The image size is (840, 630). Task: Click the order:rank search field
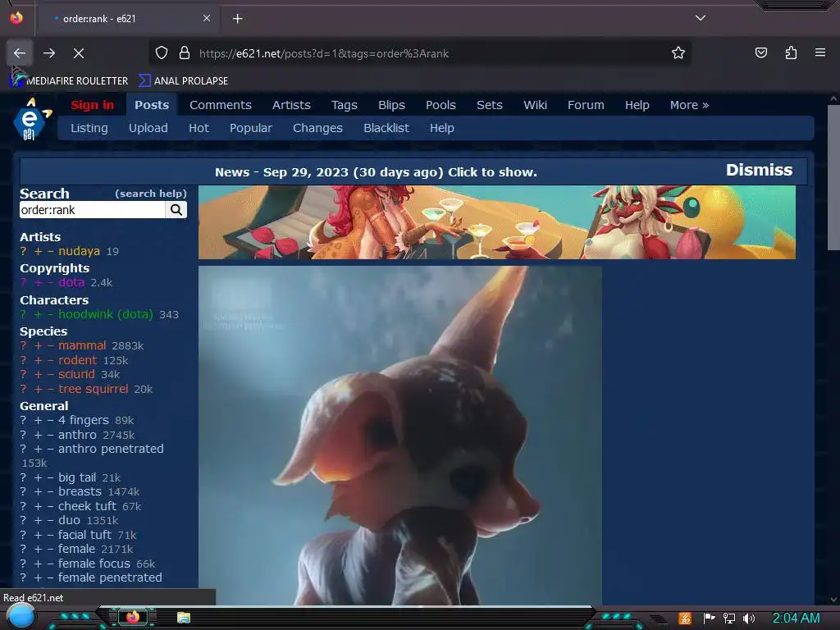(92, 210)
